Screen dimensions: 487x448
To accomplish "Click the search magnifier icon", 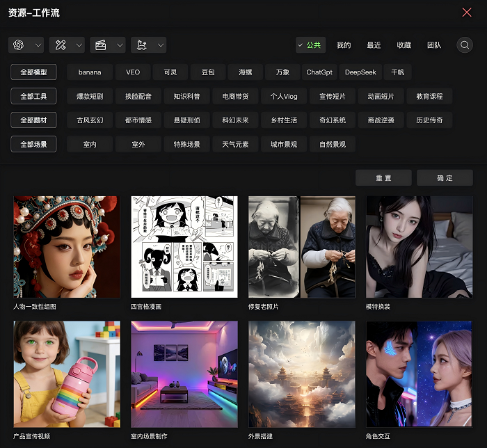I will (465, 45).
